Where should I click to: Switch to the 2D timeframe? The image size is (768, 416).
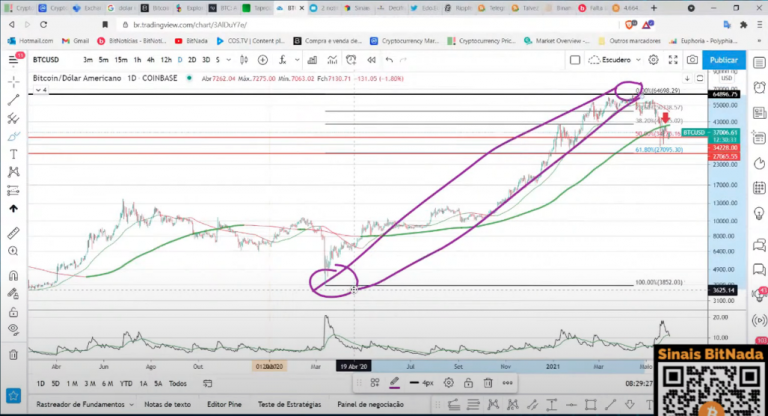(x=192, y=60)
